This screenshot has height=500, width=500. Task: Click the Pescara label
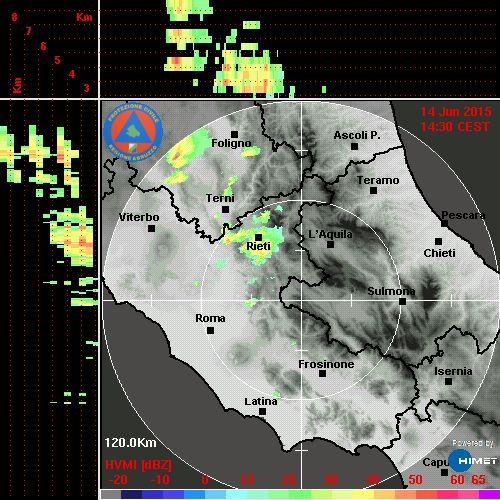pyautogui.click(x=463, y=215)
